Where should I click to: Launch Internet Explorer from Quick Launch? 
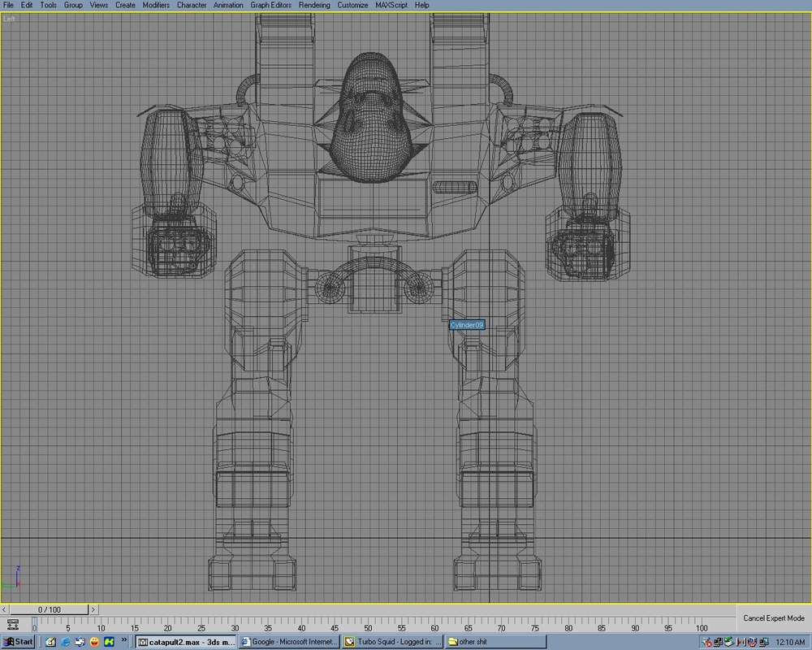64,641
